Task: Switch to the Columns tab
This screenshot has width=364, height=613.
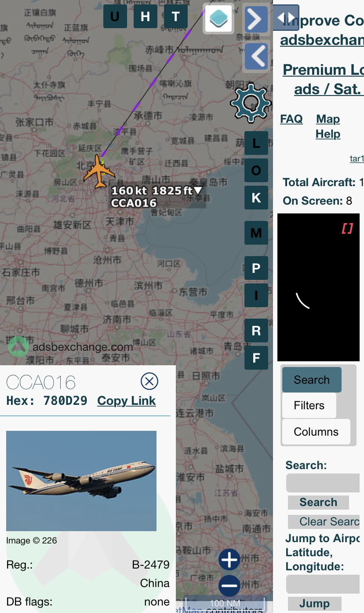Action: pyautogui.click(x=316, y=432)
